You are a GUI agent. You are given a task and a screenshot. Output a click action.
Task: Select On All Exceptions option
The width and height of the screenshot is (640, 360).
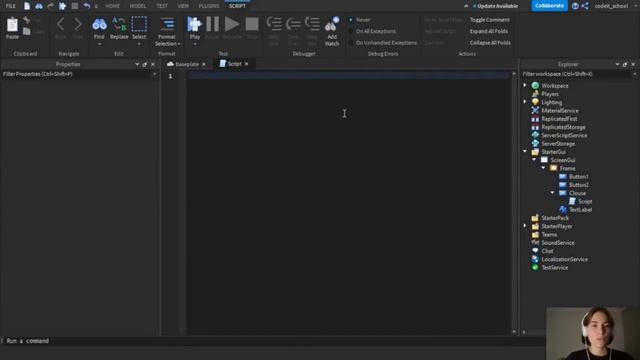(x=351, y=31)
